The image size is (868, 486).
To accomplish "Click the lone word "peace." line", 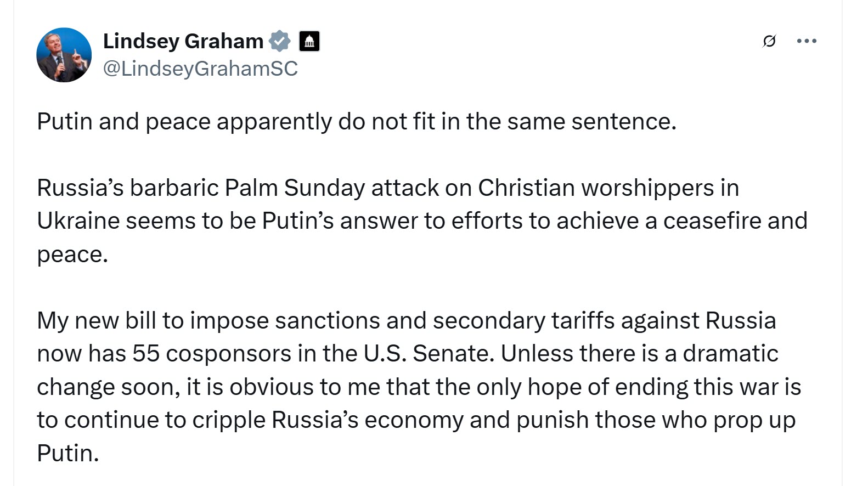I will pos(72,255).
